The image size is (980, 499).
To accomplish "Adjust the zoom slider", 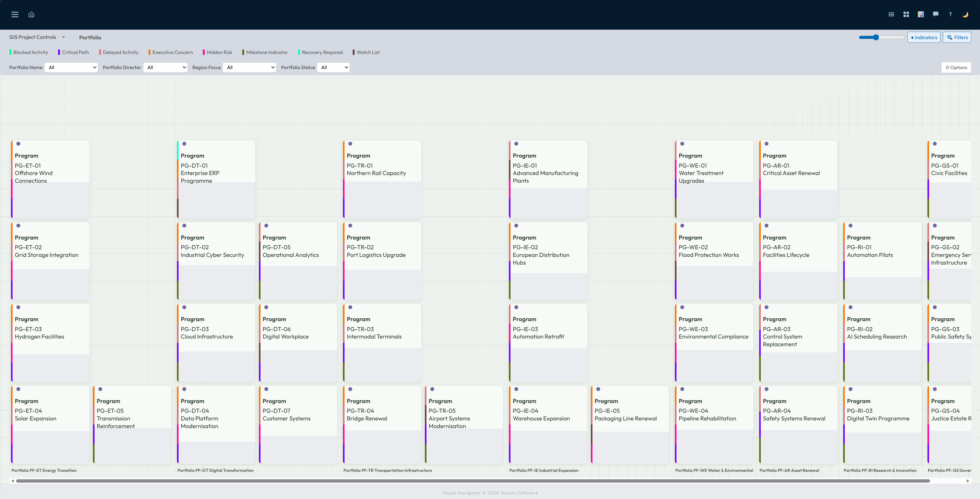I will point(881,37).
